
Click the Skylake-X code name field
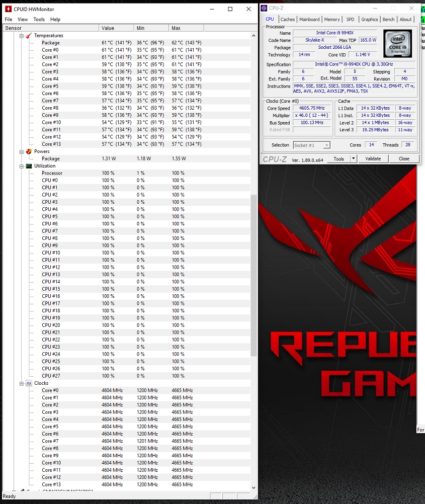315,40
